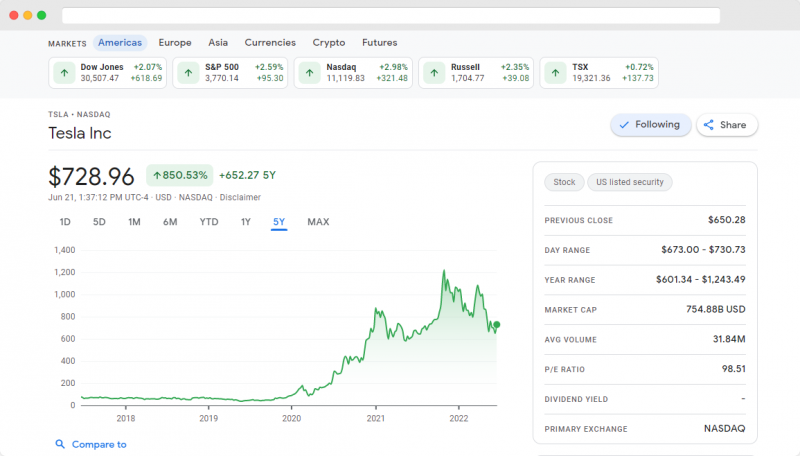800x456 pixels.
Task: Click the 1,200 label on chart axis
Action: 65,272
